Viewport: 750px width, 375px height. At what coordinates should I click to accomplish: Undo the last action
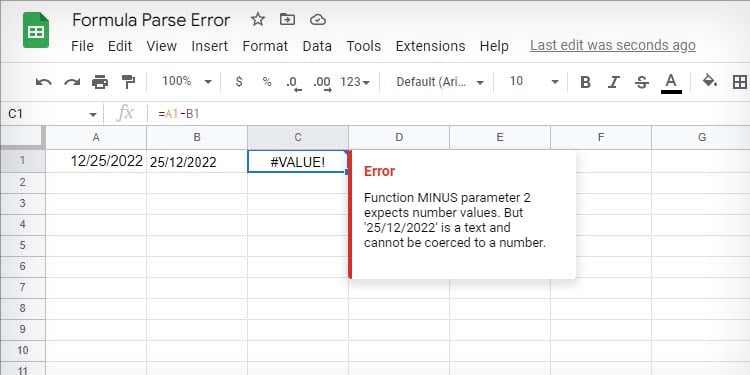point(44,82)
